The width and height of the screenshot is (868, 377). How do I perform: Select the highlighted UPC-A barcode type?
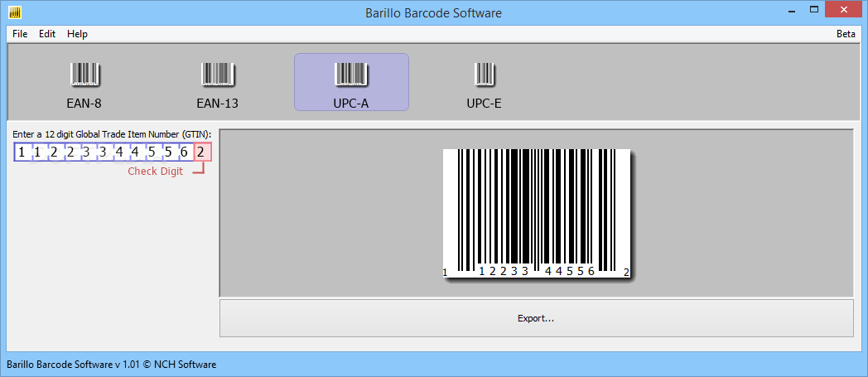click(351, 83)
